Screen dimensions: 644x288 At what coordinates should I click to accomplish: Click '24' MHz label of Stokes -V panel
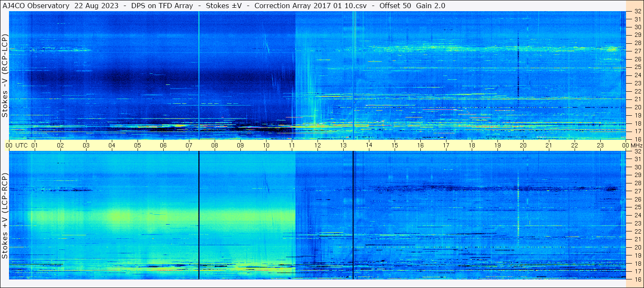pos(637,75)
